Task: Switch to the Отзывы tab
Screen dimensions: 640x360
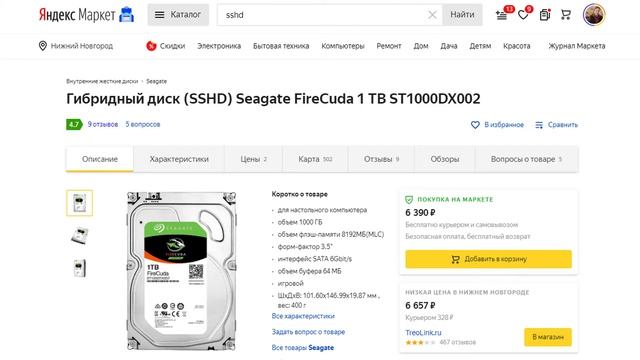Action: 381,159
